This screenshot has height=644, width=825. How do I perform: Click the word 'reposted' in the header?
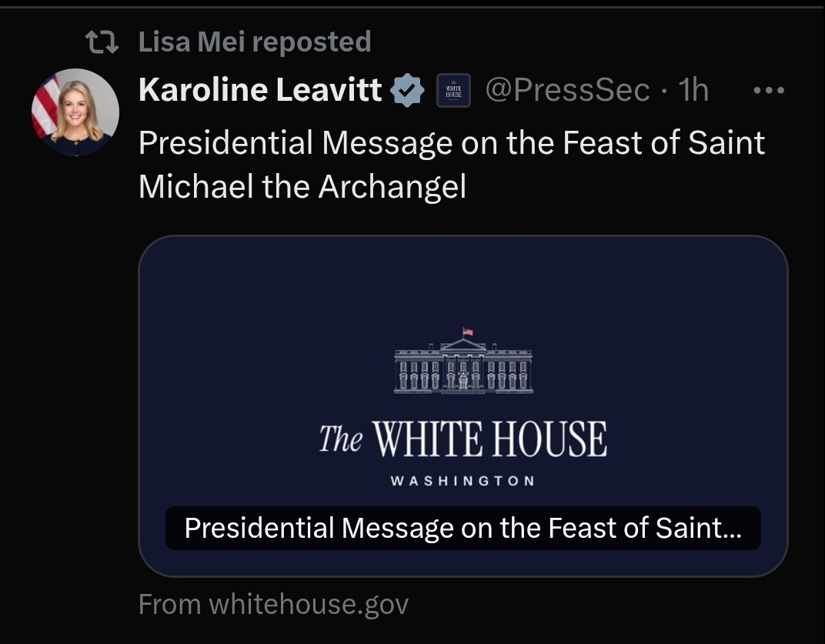[311, 42]
